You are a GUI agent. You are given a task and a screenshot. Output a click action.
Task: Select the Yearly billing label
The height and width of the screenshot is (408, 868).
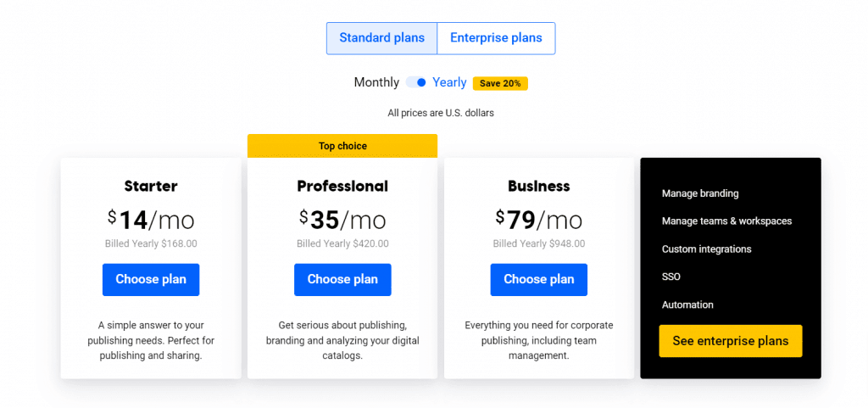click(x=449, y=82)
